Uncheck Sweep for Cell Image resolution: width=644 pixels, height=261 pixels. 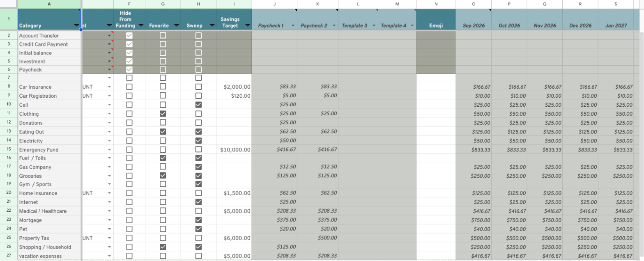(198, 105)
